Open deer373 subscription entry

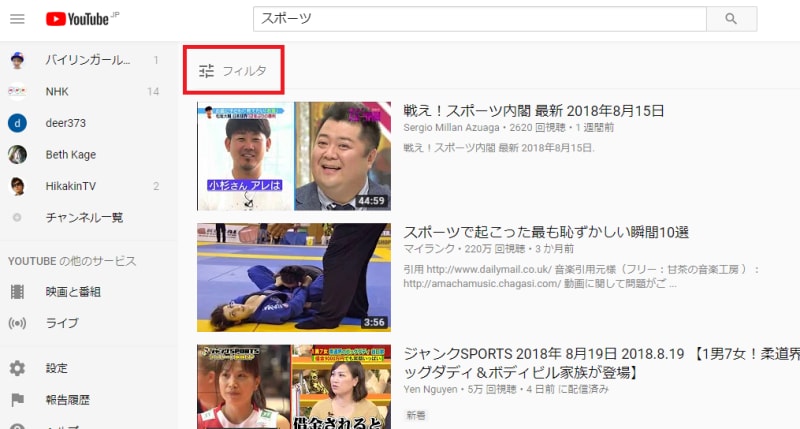coord(88,123)
